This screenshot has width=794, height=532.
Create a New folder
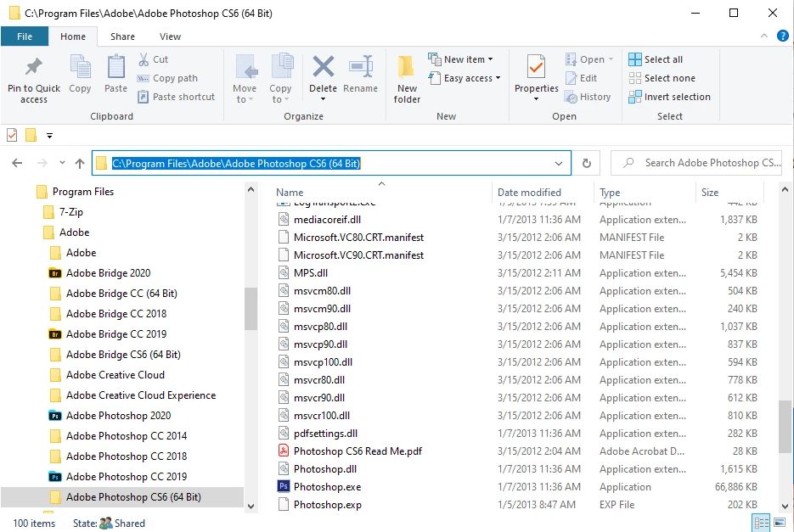click(x=407, y=80)
